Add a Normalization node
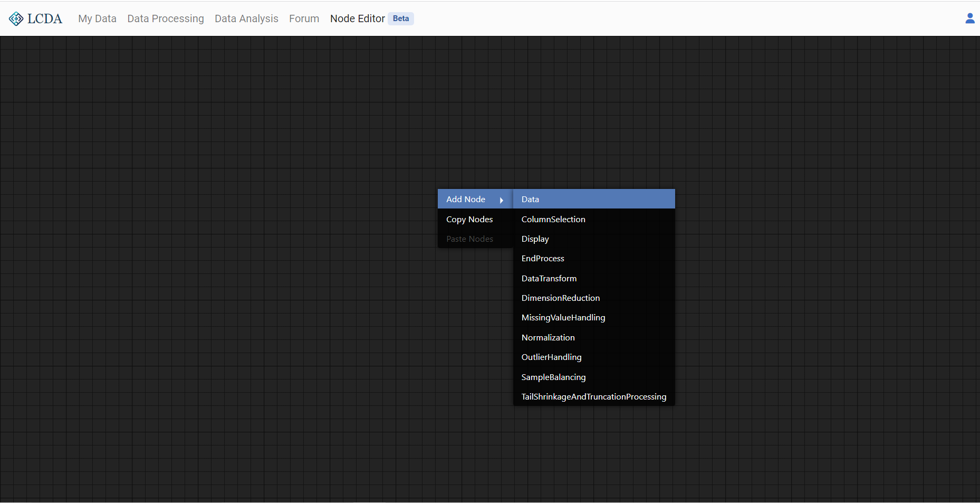The width and height of the screenshot is (980, 503). tap(548, 337)
